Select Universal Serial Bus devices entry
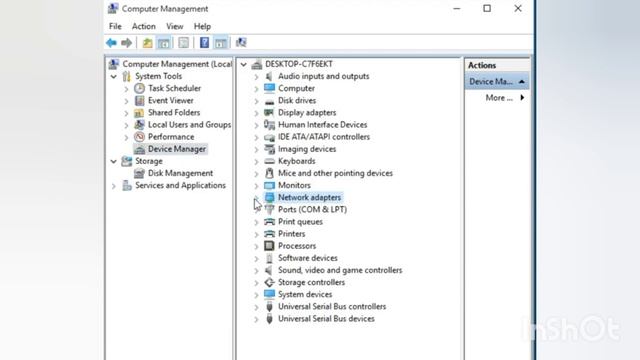The height and width of the screenshot is (360, 640). tap(326, 319)
